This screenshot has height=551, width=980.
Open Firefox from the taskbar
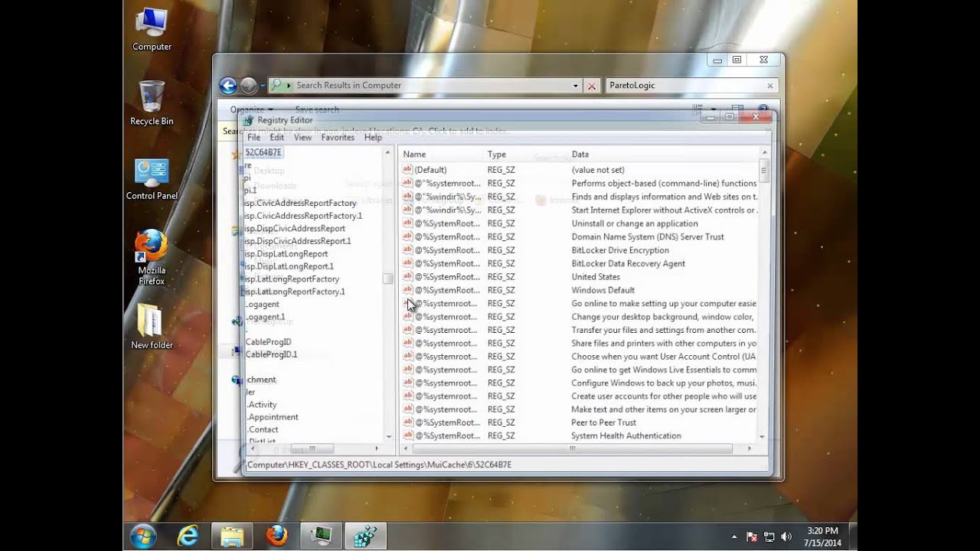point(276,536)
